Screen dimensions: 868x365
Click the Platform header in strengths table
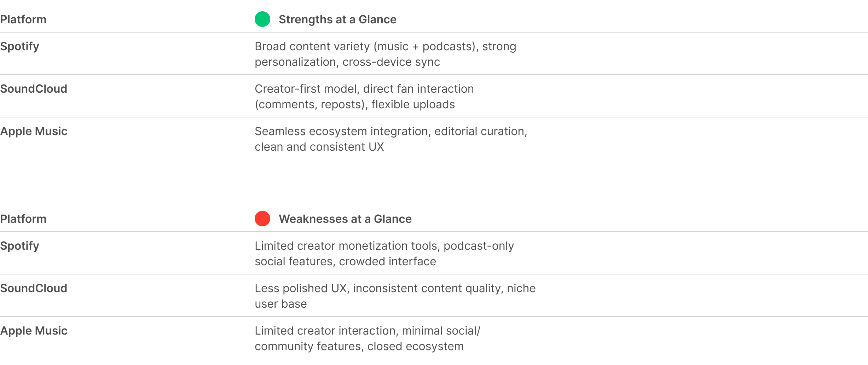pos(23,19)
